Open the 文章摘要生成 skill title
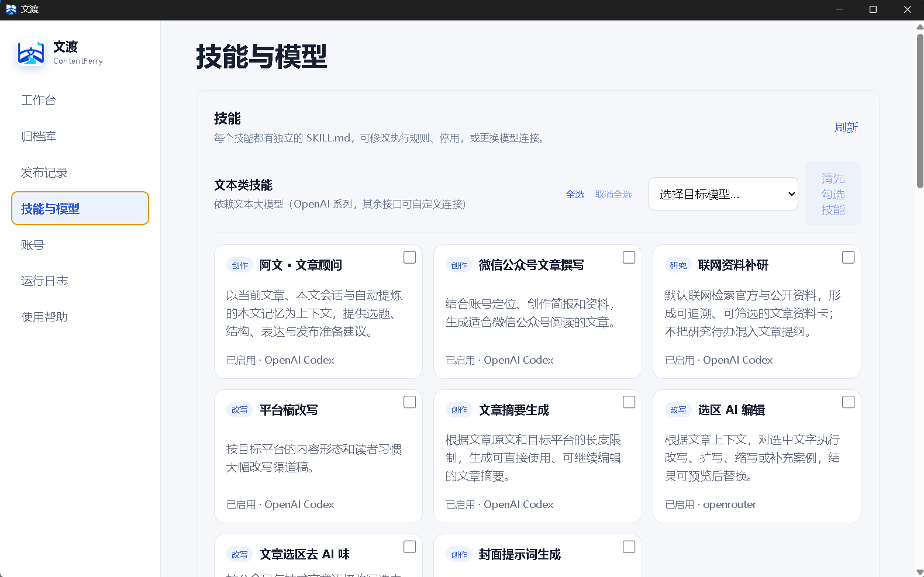This screenshot has height=577, width=924. 514,410
